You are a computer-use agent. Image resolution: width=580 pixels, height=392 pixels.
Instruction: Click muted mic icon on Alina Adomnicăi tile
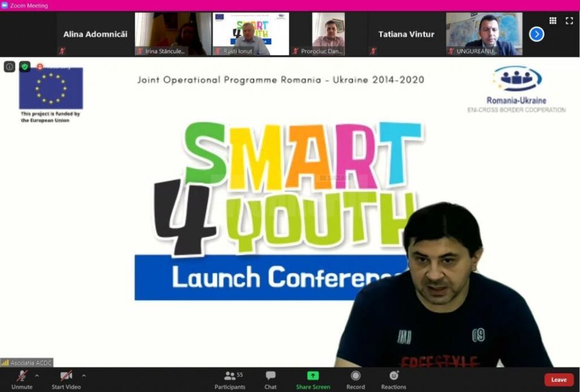[62, 51]
